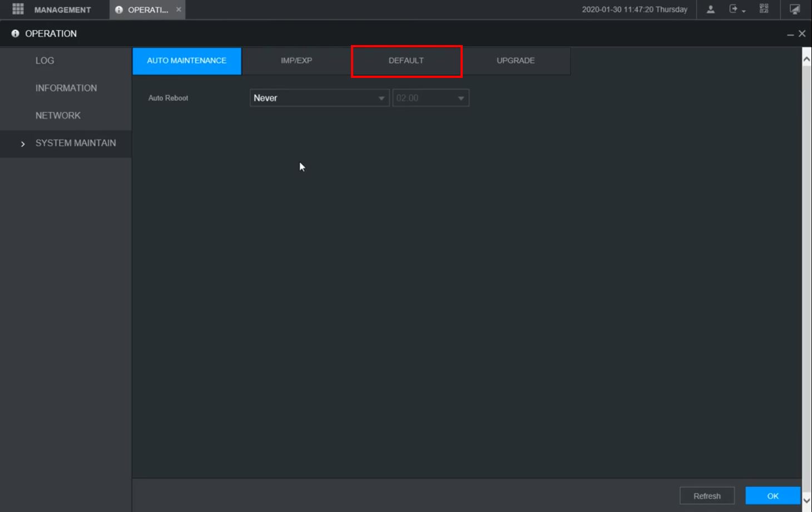Viewport: 812px width, 512px height.
Task: Open the main menu grid icon
Action: tap(18, 9)
